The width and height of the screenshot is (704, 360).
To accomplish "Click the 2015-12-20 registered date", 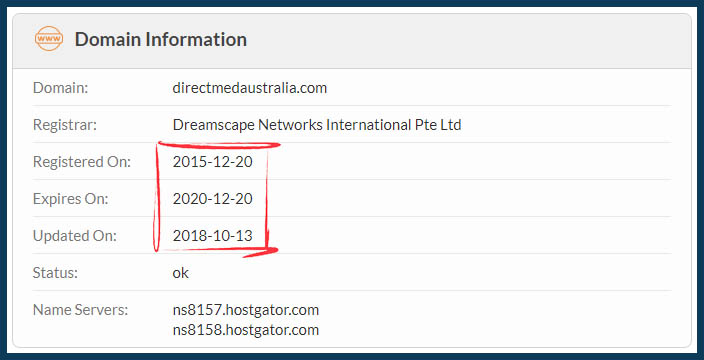I will (212, 162).
